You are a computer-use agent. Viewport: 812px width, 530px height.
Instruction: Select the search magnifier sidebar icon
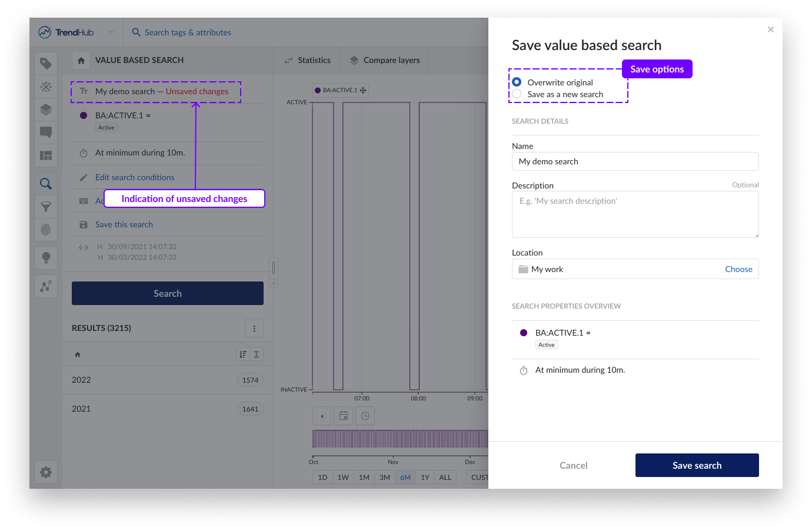click(x=46, y=184)
